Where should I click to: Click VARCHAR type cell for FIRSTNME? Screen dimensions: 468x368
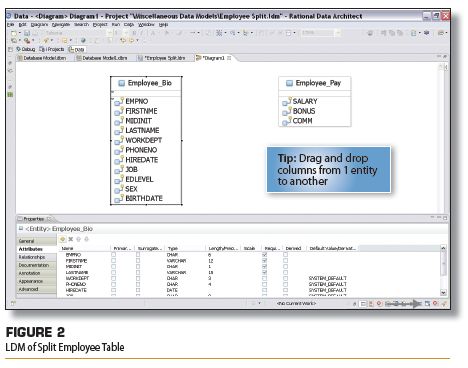[x=176, y=261]
